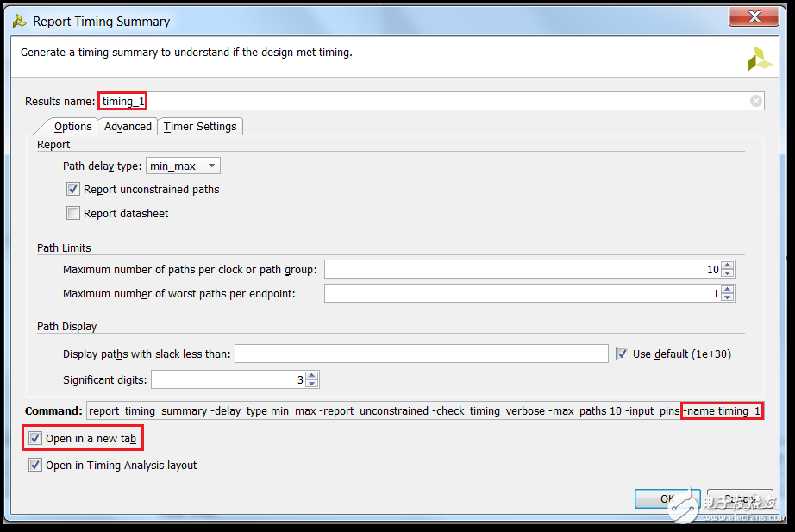Image resolution: width=795 pixels, height=532 pixels.
Task: Toggle Use default (1e+30) checkbox
Action: (x=623, y=354)
